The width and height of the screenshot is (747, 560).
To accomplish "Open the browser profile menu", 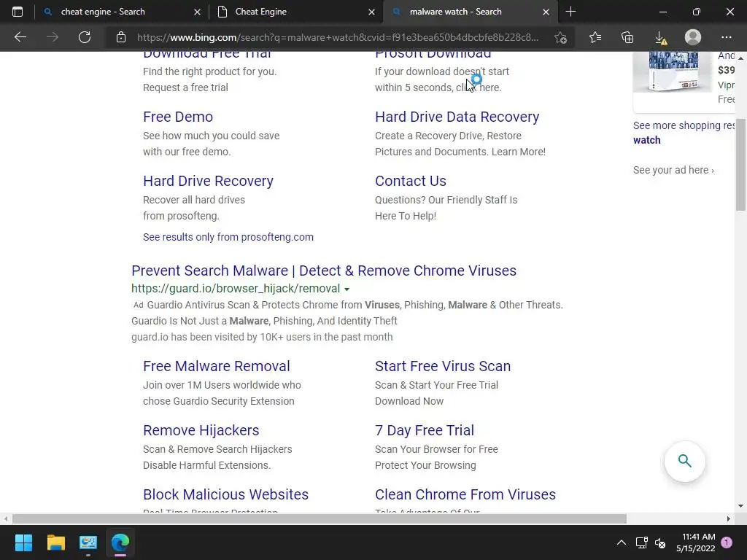I will (693, 37).
